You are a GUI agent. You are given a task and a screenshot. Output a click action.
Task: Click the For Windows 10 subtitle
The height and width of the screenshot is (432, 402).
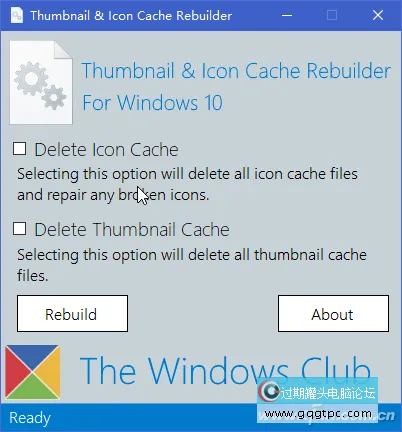[152, 102]
